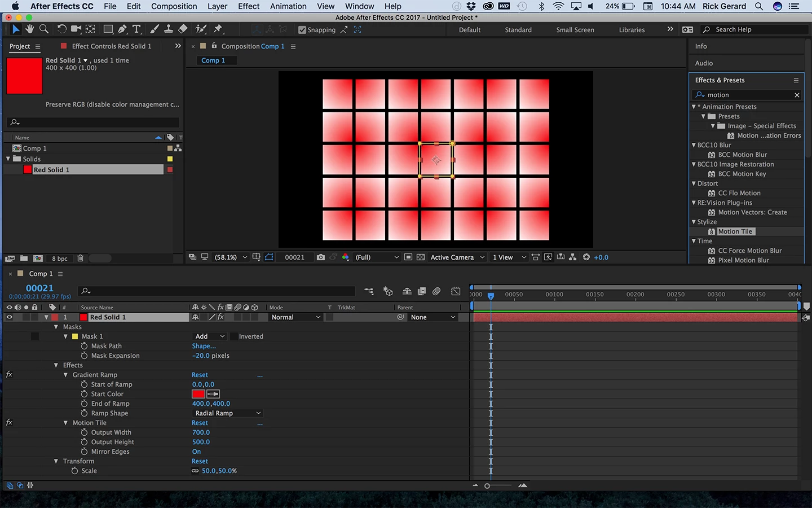Screen dimensions: 812x508
Task: Click the Graph Editor button in timeline
Action: (456, 291)
